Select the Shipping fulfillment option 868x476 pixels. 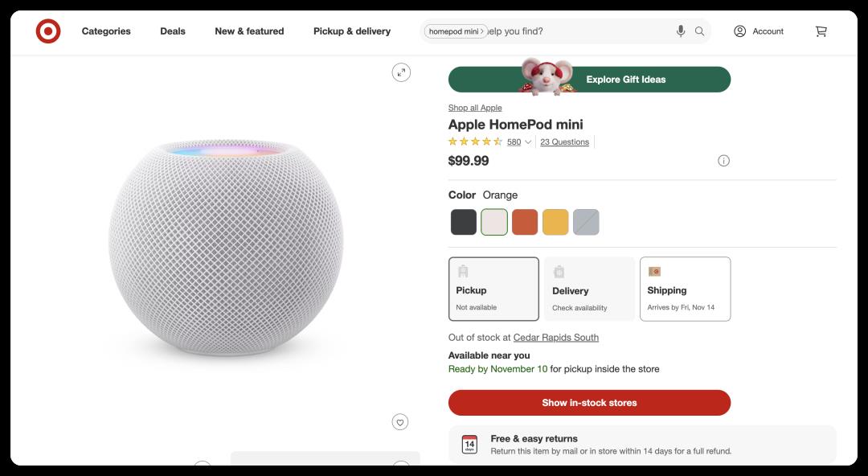click(686, 289)
